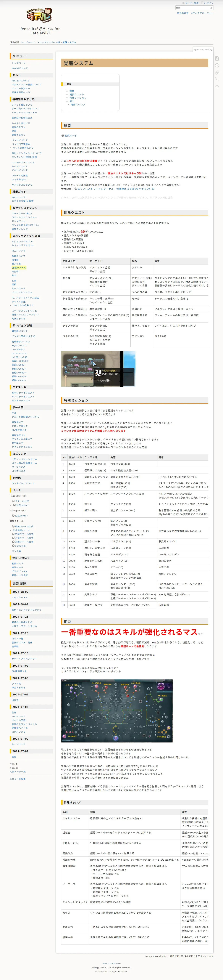The width and height of the screenshot is (223, 980).
Task: Open sidebar link 超越Lv3000~
Action: click(19, 369)
